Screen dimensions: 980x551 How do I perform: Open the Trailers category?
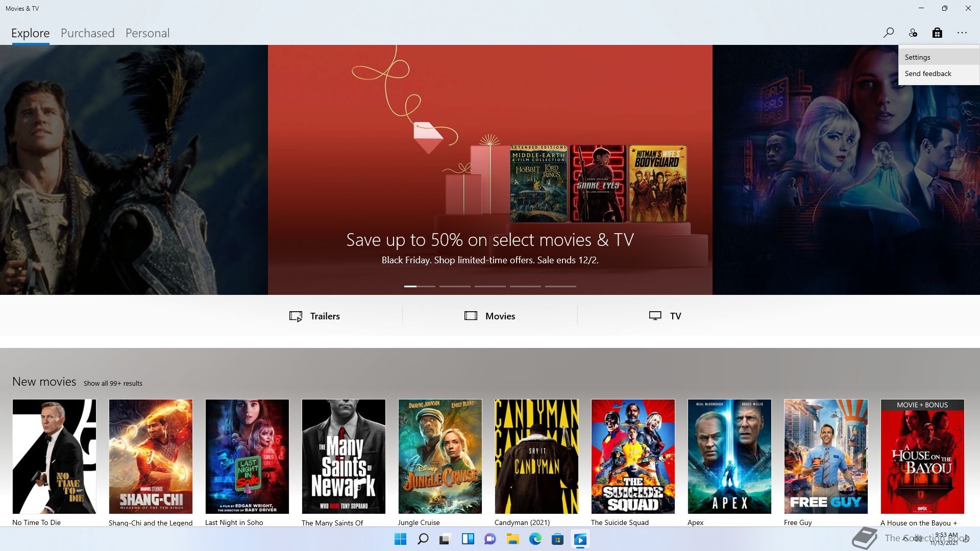point(315,316)
